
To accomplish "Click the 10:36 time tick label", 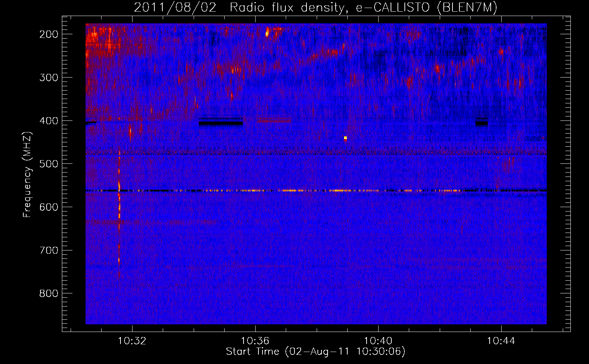I will 255,341.
